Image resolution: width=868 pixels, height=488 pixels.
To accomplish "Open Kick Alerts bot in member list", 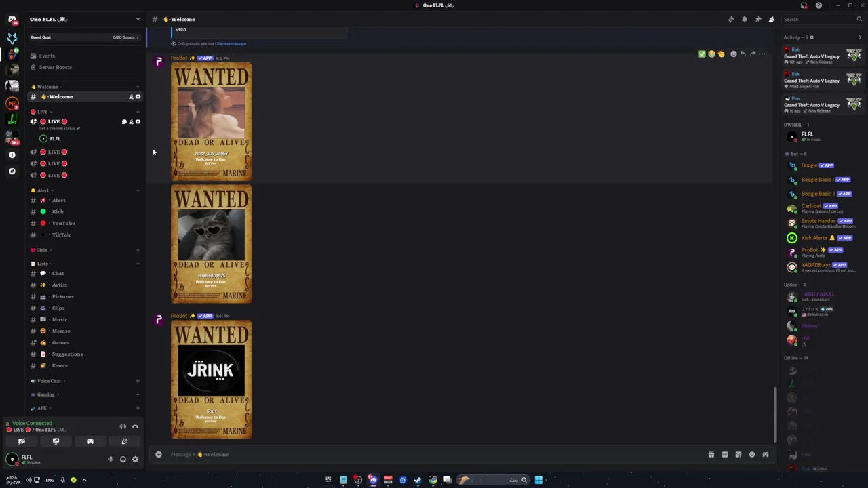I will (x=823, y=238).
